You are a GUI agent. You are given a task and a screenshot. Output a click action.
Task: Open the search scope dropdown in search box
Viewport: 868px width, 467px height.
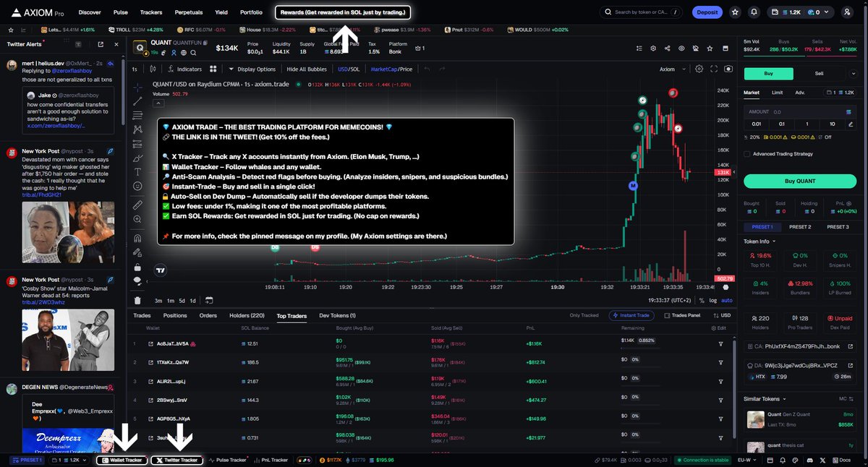(676, 12)
